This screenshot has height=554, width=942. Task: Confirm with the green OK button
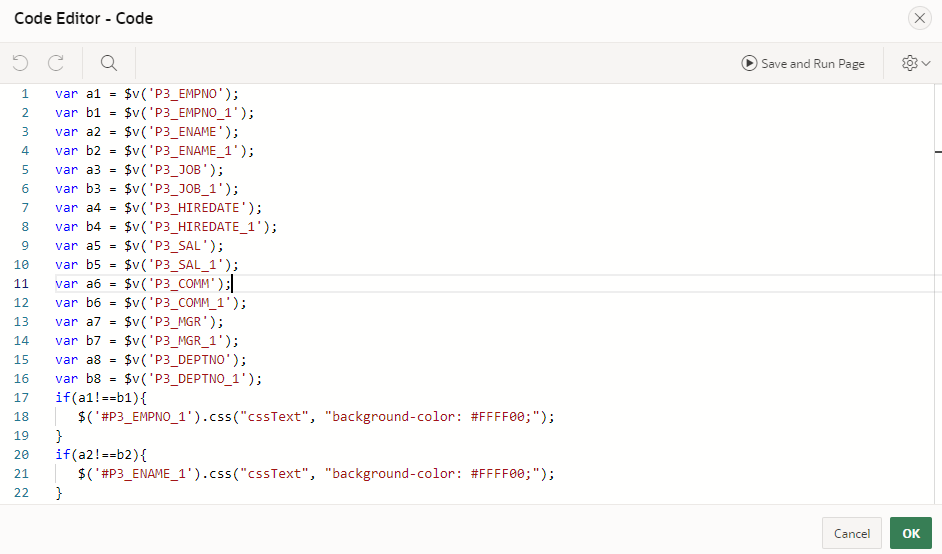pyautogui.click(x=911, y=533)
